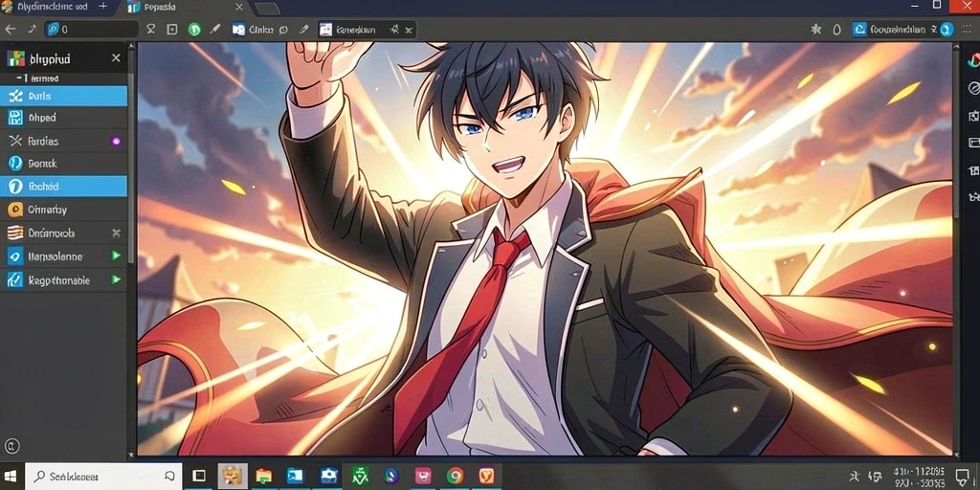Close the blrgpiud side panel
Viewport: 980px width, 490px height.
click(116, 58)
